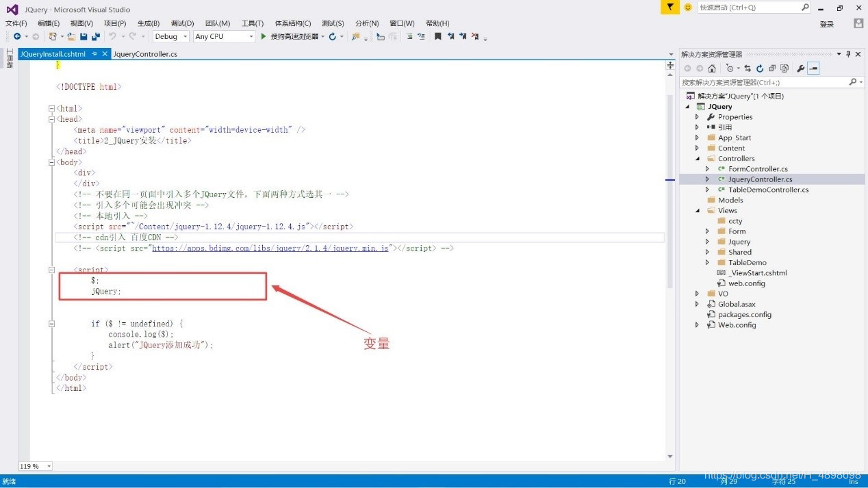Viewport: 868px width, 488px height.
Task: Click the Comment Selection toolbar icon
Action: pyautogui.click(x=409, y=36)
